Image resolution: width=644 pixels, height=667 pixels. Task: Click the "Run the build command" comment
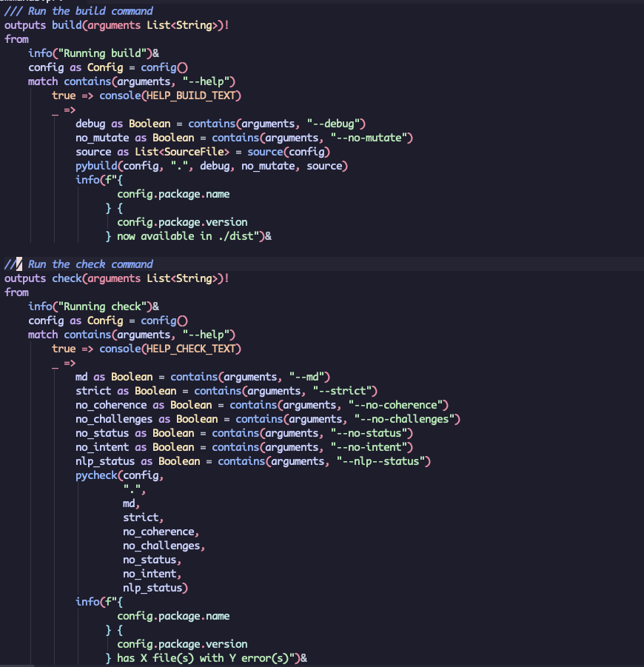[90, 11]
